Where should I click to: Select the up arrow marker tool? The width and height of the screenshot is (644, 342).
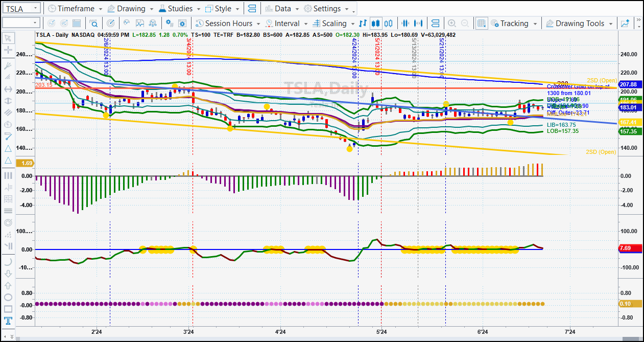pyautogui.click(x=8, y=286)
